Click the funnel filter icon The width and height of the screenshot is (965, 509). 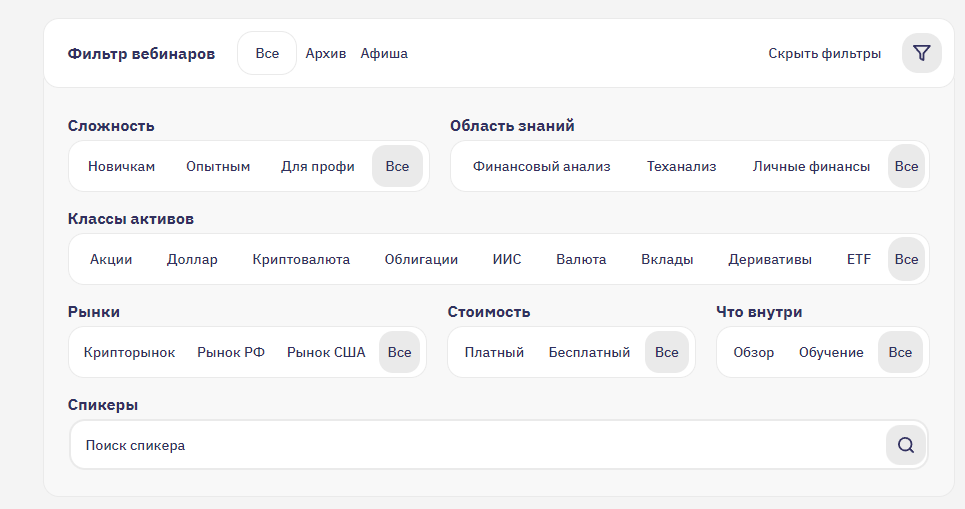click(x=921, y=53)
